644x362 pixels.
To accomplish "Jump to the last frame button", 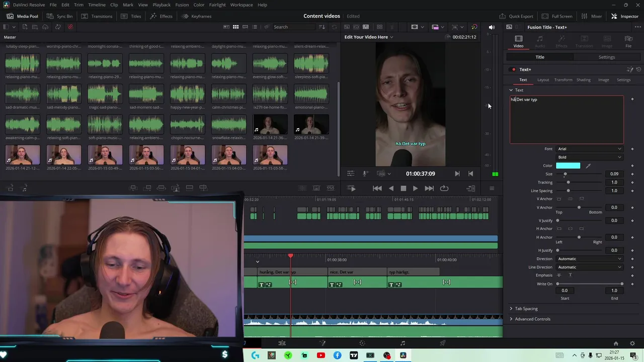I will [x=429, y=188].
